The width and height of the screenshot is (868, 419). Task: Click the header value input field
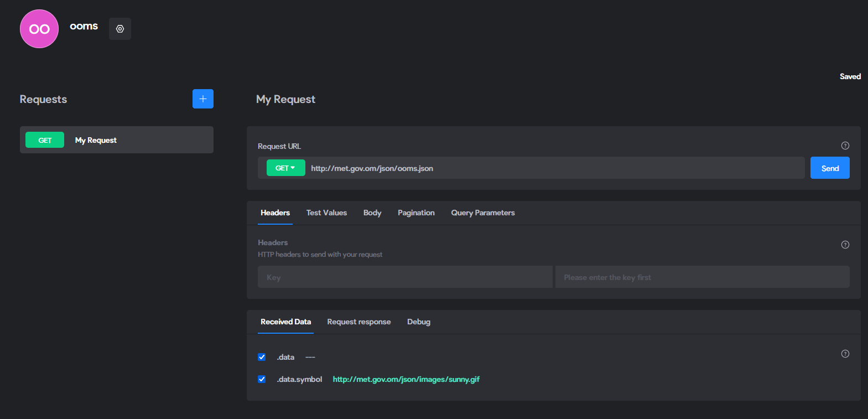[x=702, y=277]
